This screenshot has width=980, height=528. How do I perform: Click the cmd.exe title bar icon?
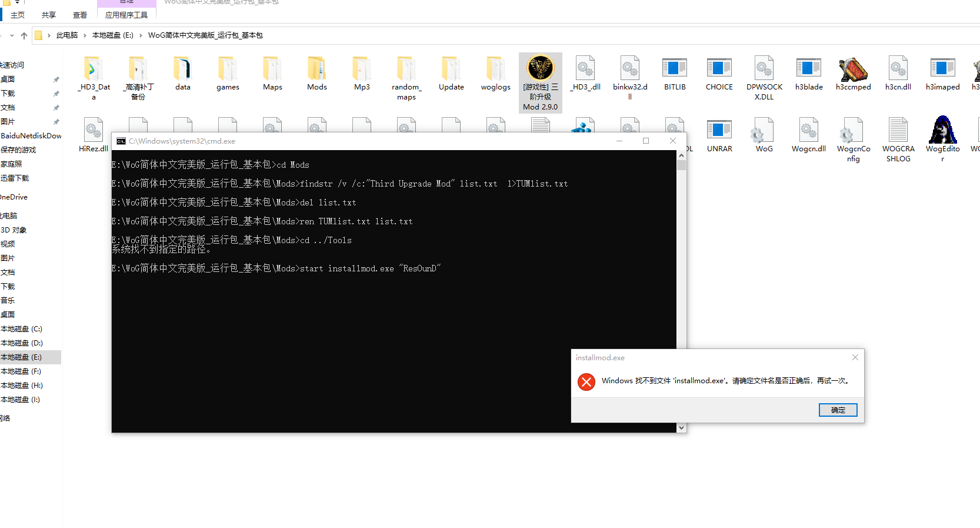coord(121,141)
